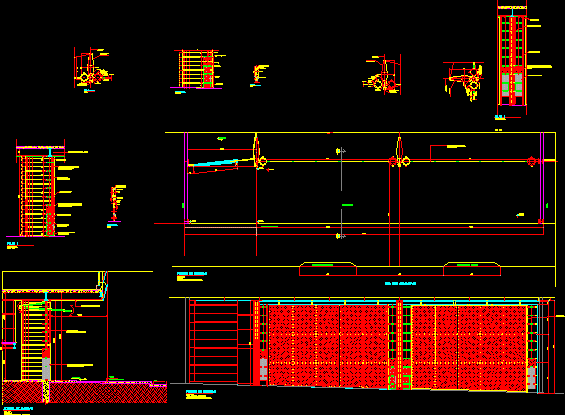Select the small red anchor detail mid-left
The image size is (565, 415).
pos(115,204)
